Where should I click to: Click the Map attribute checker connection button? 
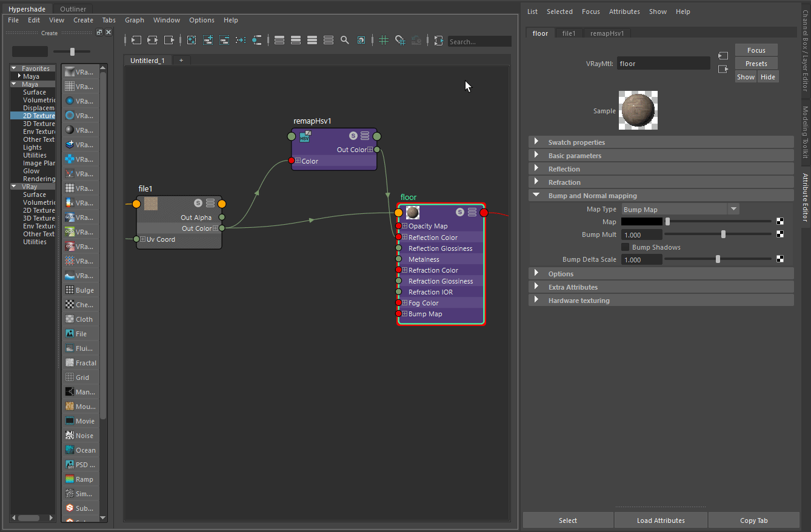click(780, 222)
